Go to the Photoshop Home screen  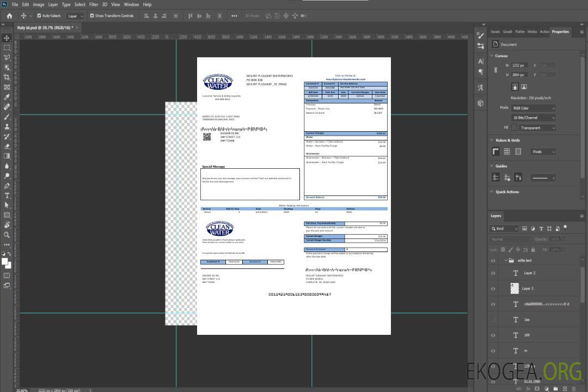[x=9, y=16]
